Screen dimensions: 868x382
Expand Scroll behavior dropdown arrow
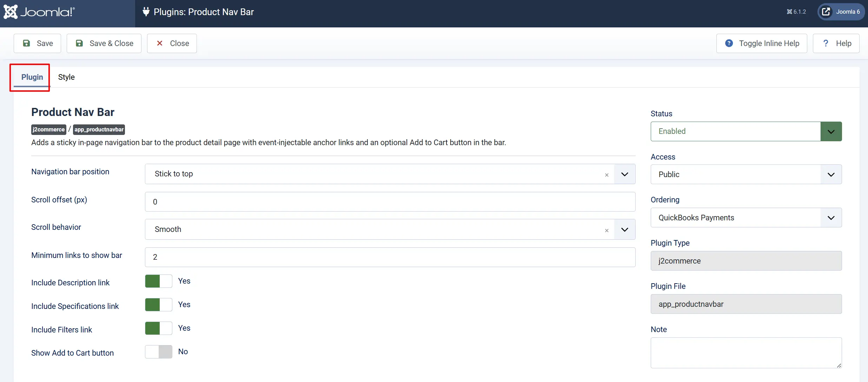point(625,229)
